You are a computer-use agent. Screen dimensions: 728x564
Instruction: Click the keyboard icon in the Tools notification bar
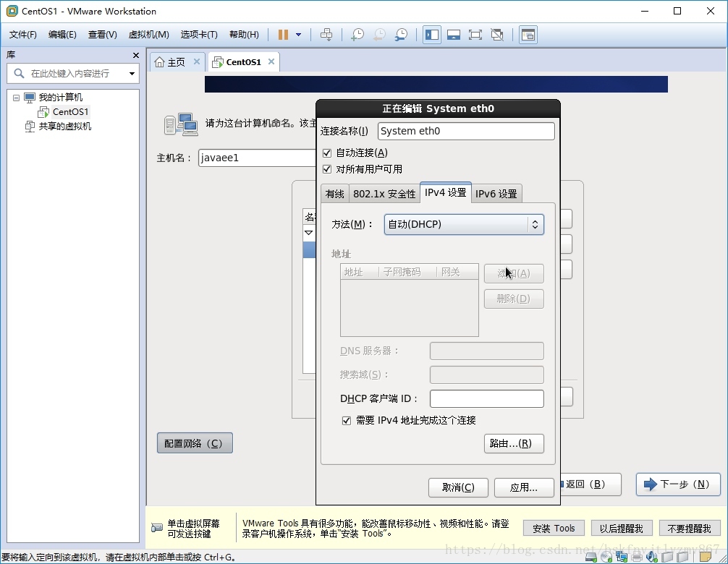point(157,528)
